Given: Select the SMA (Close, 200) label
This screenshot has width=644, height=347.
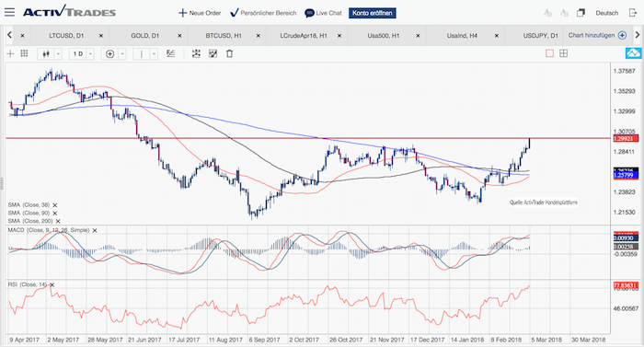Looking at the screenshot, I should (30, 221).
